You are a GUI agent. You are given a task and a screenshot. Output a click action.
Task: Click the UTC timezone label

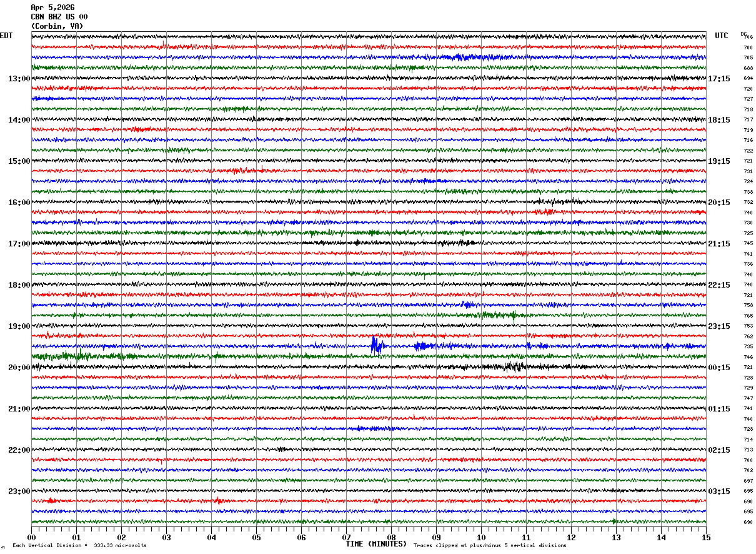click(722, 36)
